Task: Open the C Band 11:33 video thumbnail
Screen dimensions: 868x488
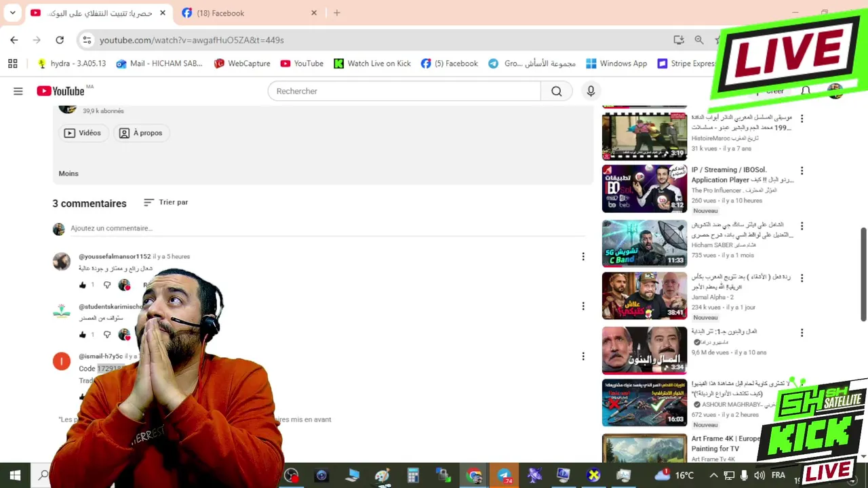Action: 644,243
